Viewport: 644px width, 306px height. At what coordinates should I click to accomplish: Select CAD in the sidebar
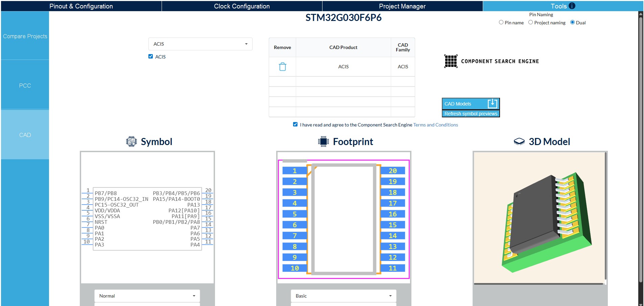(25, 135)
